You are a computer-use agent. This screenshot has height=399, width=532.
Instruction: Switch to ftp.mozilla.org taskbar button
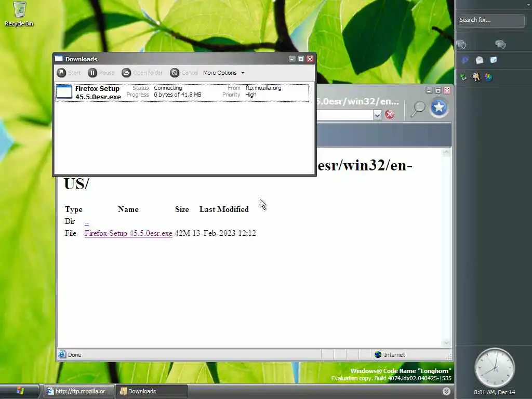pos(78,391)
